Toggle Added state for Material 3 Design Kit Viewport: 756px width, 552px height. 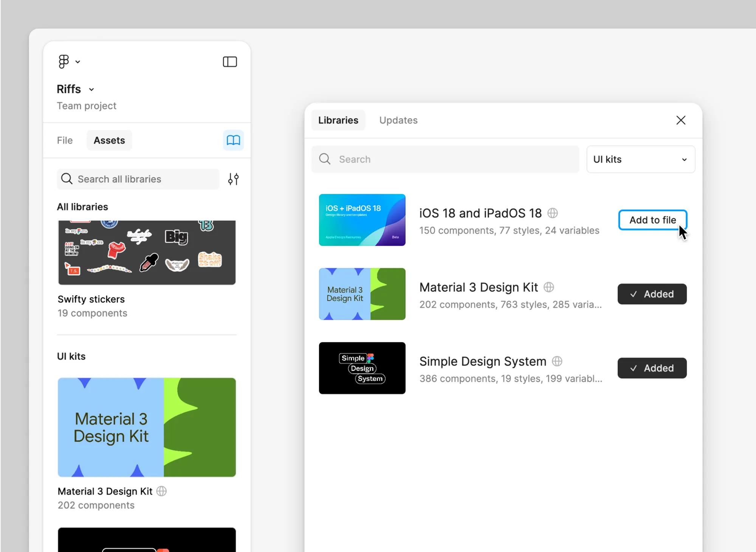[x=652, y=294]
